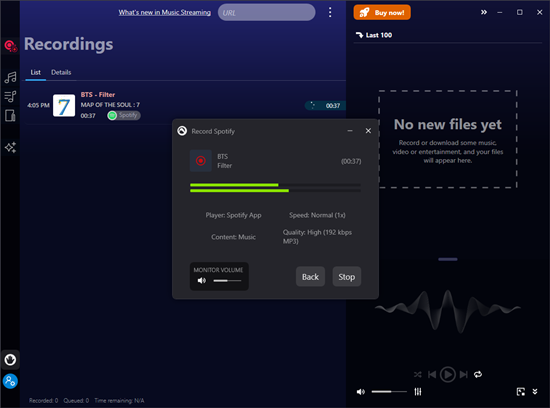Click the URL input field
This screenshot has height=408, width=550.
click(x=267, y=12)
